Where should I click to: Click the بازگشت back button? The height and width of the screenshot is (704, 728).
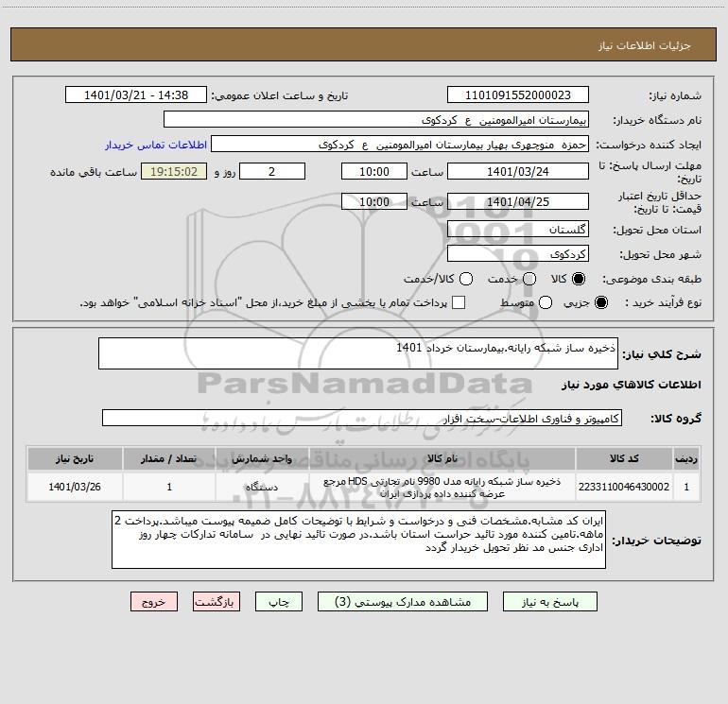point(217,602)
